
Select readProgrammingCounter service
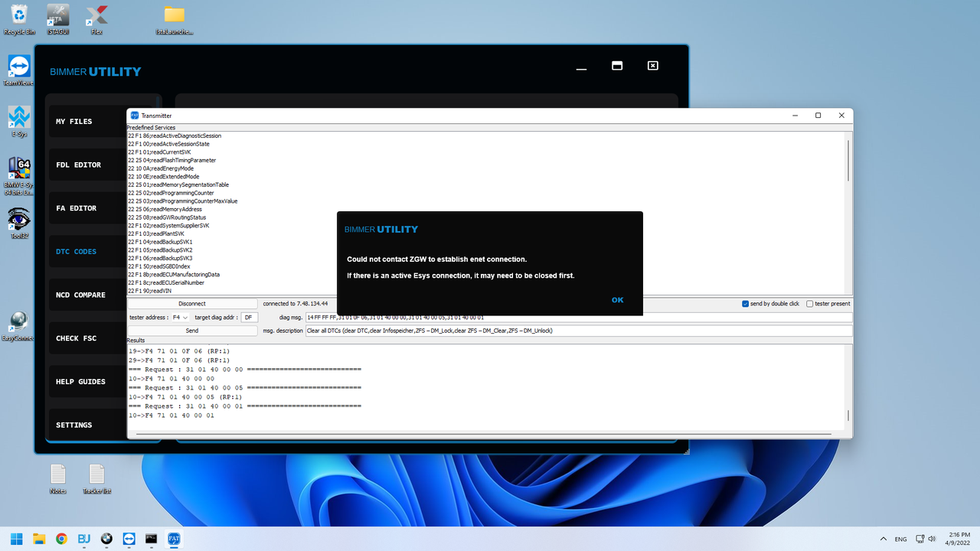171,193
